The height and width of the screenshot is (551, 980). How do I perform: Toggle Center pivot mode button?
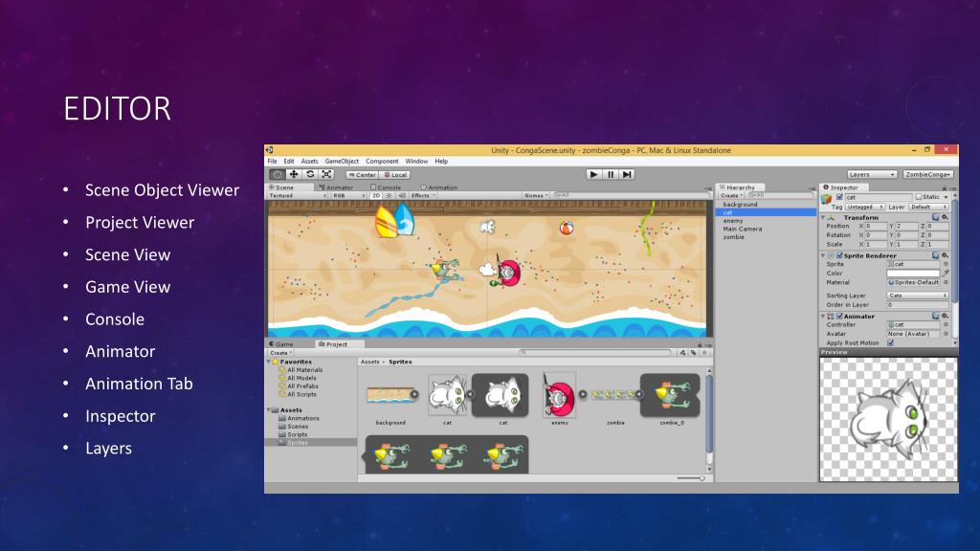point(362,175)
